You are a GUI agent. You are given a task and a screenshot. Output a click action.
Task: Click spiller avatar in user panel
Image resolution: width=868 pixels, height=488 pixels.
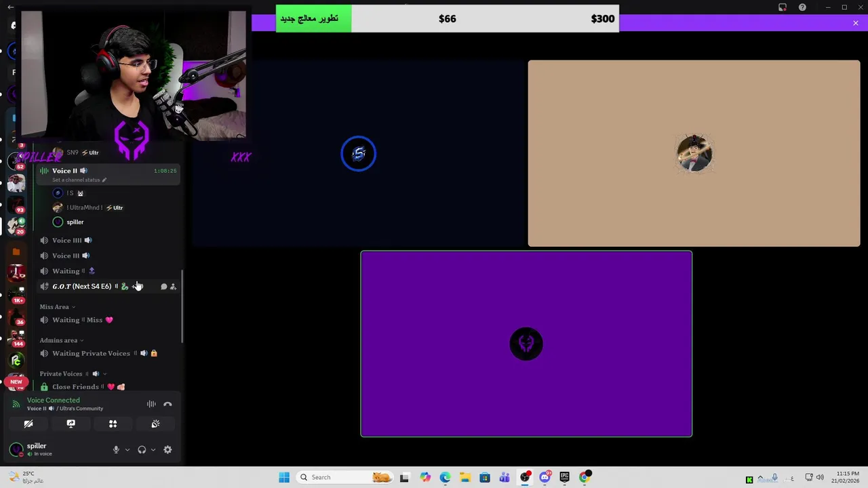(16, 449)
